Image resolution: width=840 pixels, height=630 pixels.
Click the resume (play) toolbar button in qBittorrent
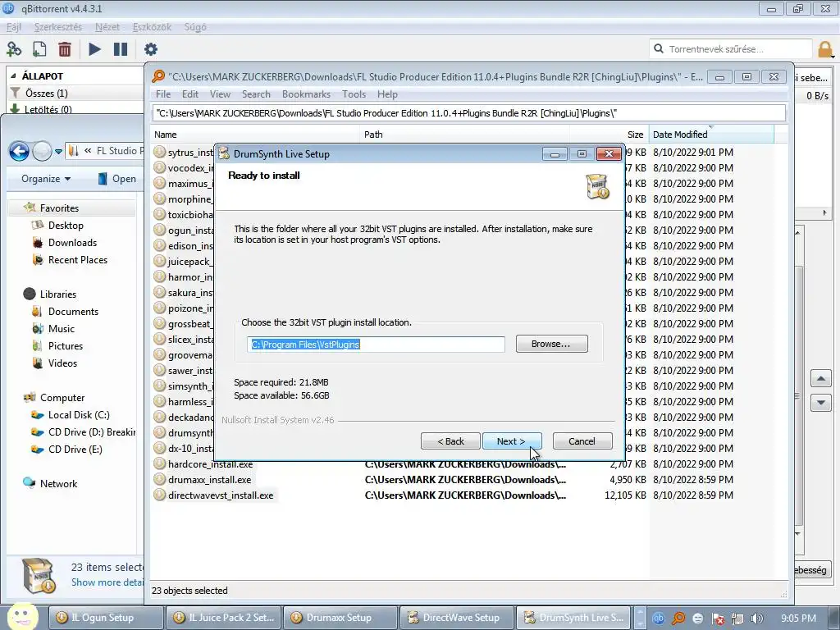(x=95, y=49)
